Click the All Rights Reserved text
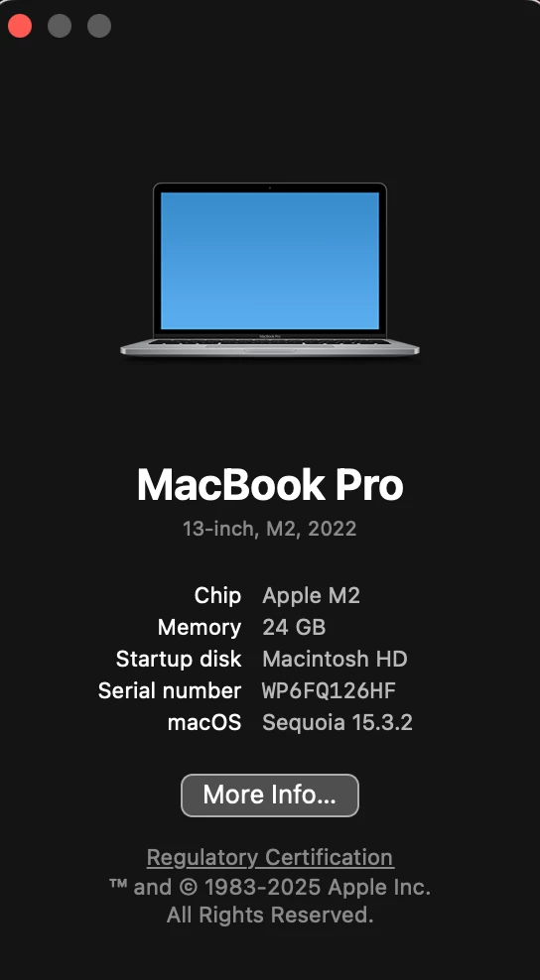540x980 pixels. [x=270, y=915]
